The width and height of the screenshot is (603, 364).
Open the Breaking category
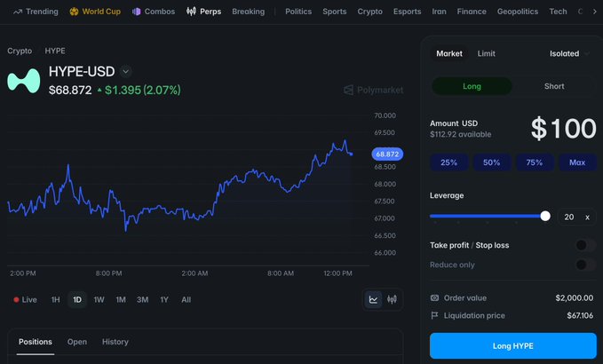(x=248, y=12)
